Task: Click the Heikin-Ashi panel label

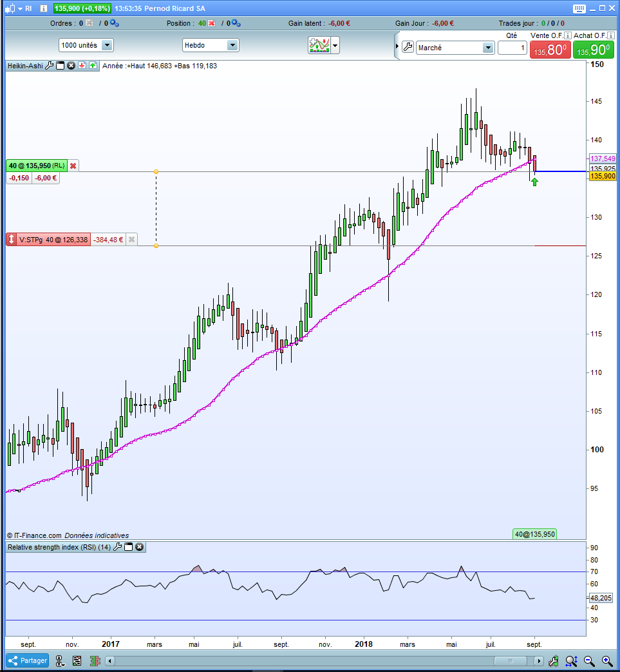Action: pyautogui.click(x=25, y=66)
